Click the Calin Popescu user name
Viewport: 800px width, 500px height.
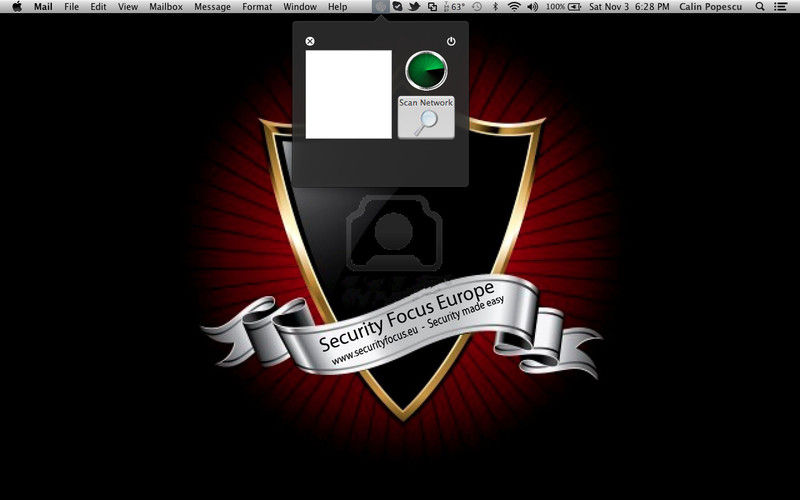pyautogui.click(x=711, y=7)
